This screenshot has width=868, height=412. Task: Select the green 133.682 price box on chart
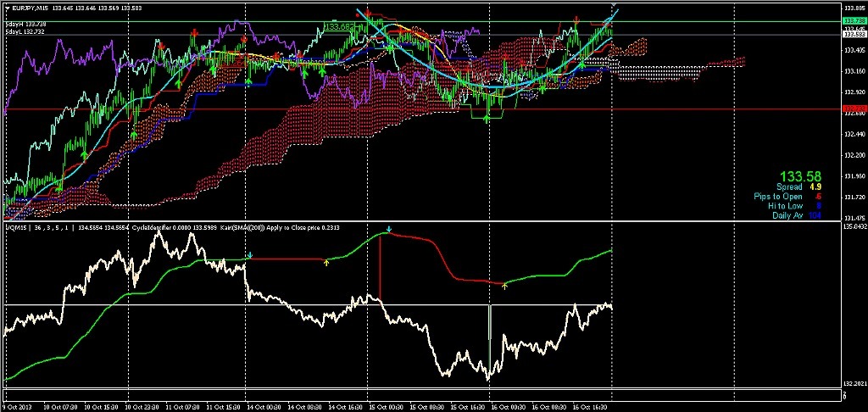coord(339,26)
